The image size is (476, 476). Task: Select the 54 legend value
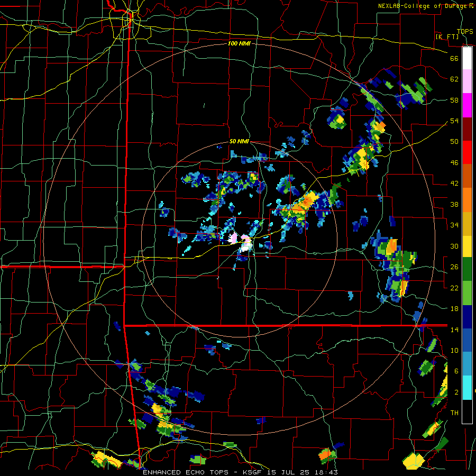tap(454, 121)
